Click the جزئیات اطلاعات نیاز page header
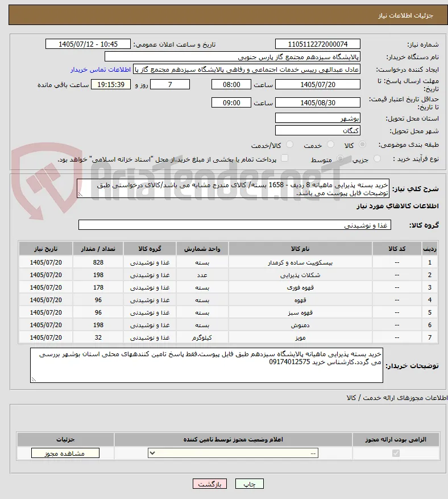 406,15
